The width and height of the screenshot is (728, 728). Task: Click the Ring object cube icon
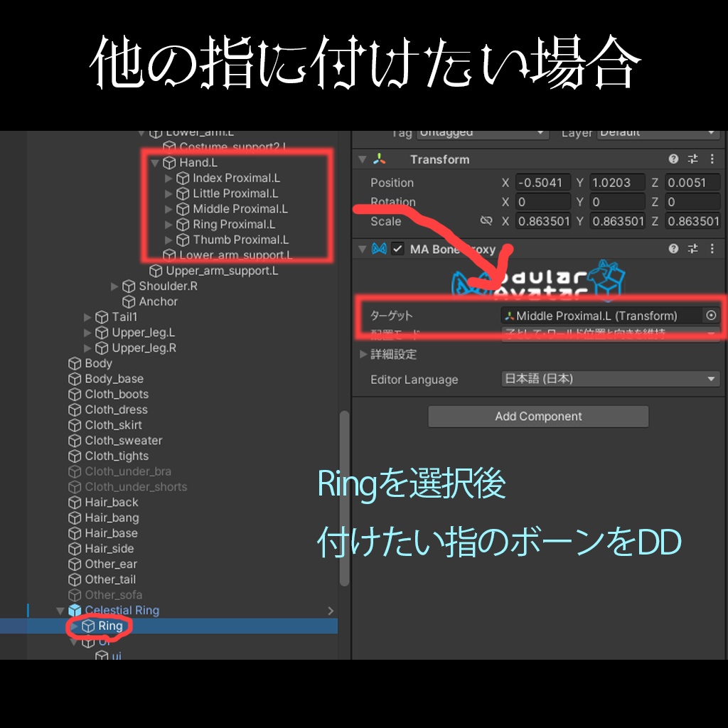pos(87,626)
